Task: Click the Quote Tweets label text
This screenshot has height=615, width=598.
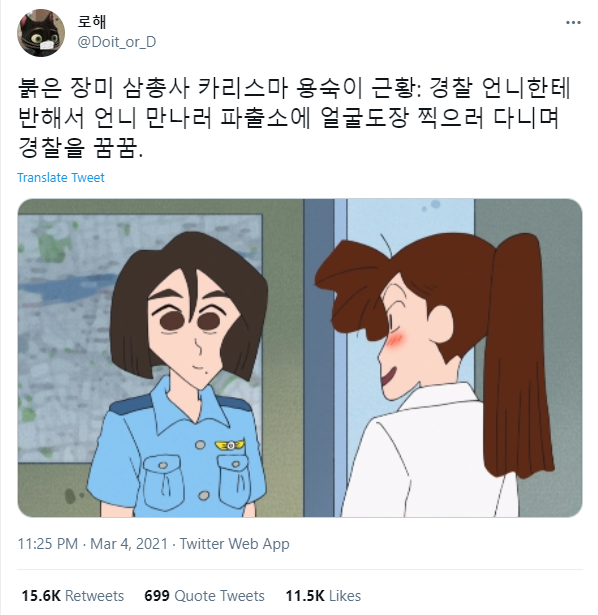Action: point(220,595)
